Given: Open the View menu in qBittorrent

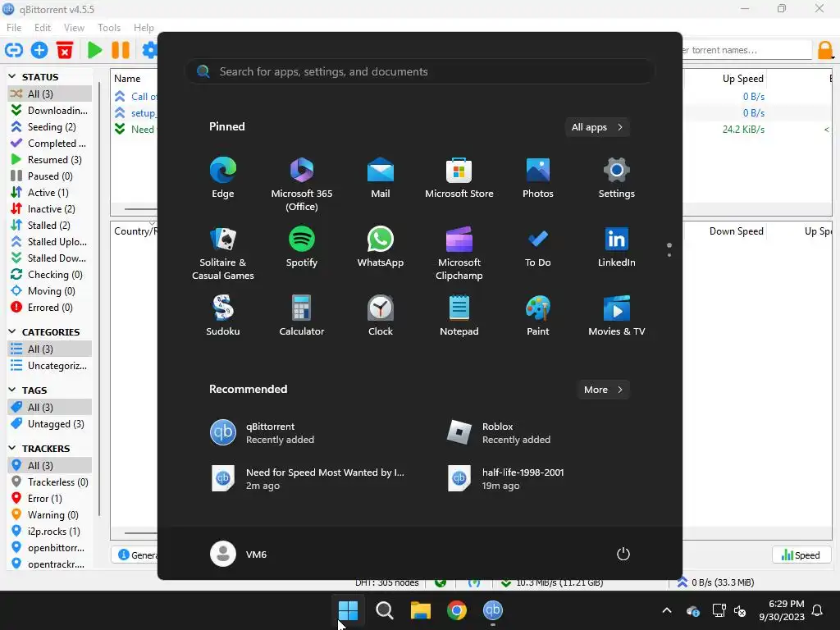Looking at the screenshot, I should pyautogui.click(x=74, y=27).
